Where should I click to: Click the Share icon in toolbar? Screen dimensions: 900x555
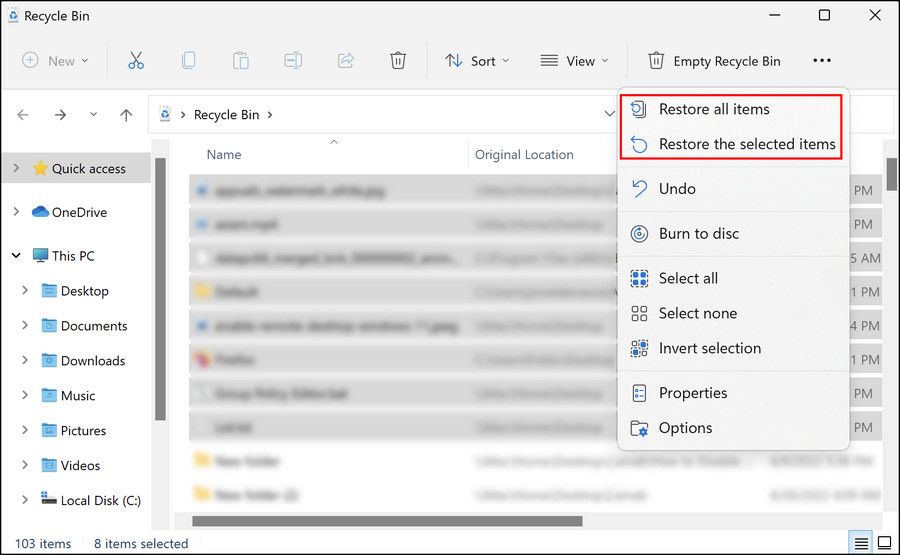[x=346, y=60]
